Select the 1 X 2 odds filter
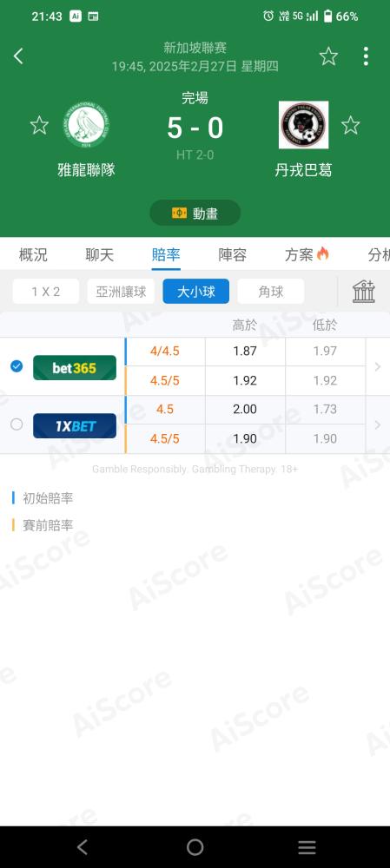The width and height of the screenshot is (390, 868). (x=46, y=291)
